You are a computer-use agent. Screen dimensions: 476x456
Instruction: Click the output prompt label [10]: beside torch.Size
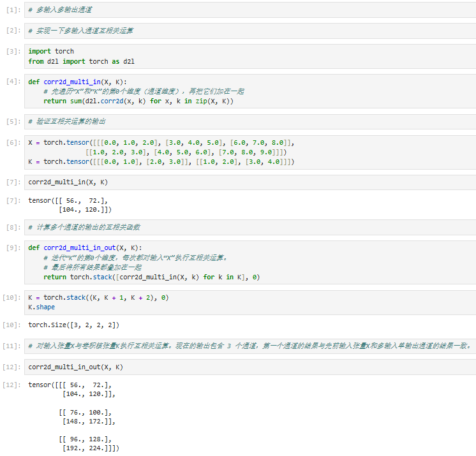click(12, 325)
